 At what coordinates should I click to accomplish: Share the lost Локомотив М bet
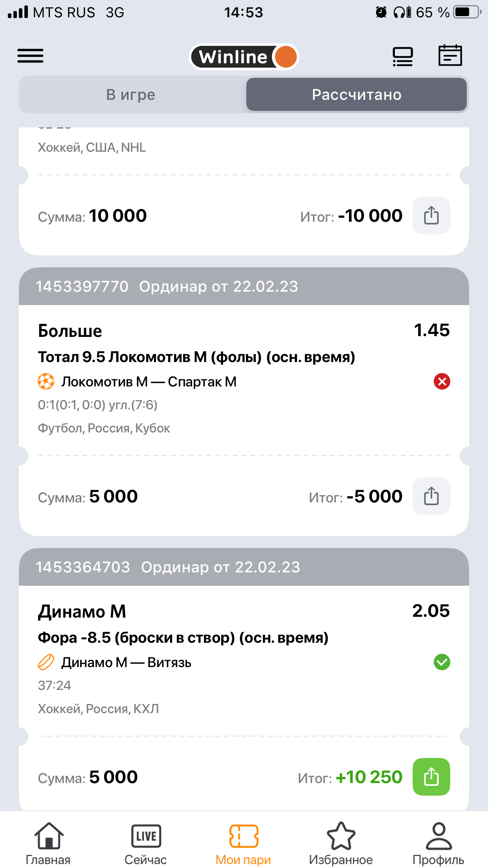click(431, 496)
